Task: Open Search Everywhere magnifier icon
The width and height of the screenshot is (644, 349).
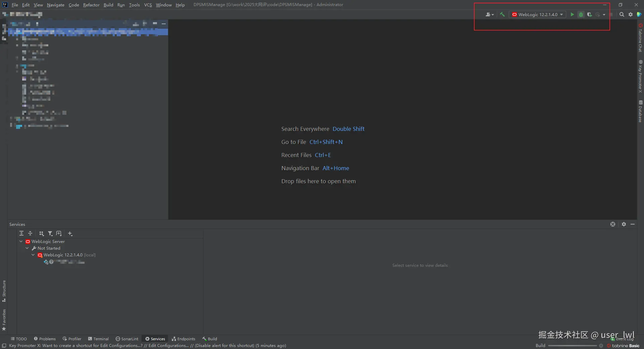Action: [x=622, y=14]
